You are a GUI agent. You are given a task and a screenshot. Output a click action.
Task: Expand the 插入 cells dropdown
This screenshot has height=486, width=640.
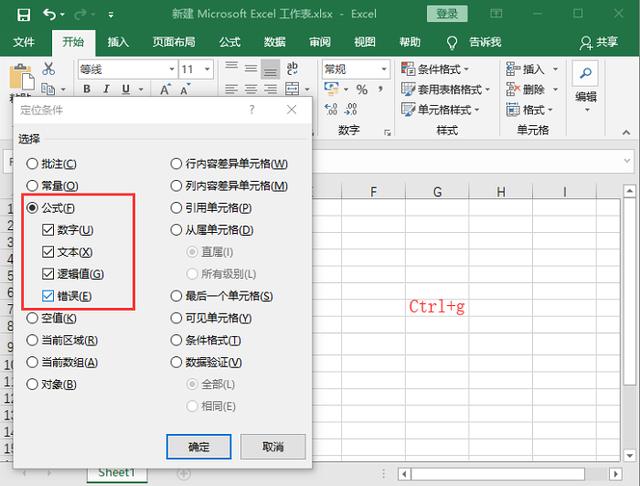(x=555, y=69)
